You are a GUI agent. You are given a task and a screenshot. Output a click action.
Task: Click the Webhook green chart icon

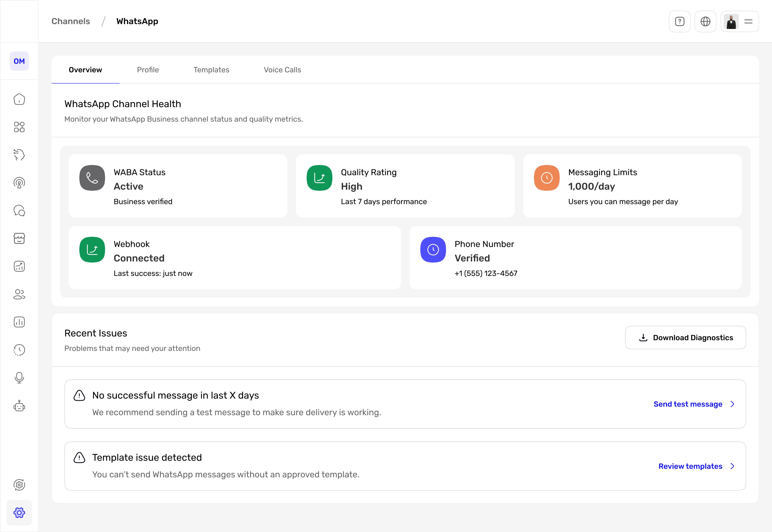point(92,250)
